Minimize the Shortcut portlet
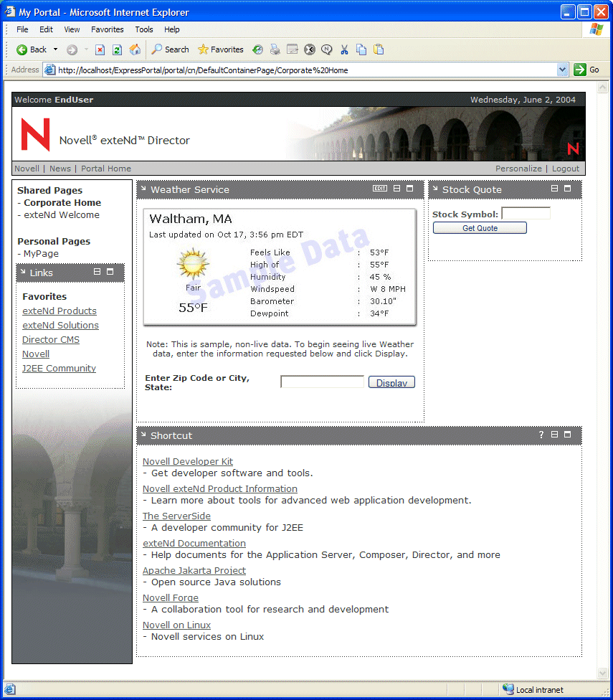The height and width of the screenshot is (700, 613). [x=554, y=435]
